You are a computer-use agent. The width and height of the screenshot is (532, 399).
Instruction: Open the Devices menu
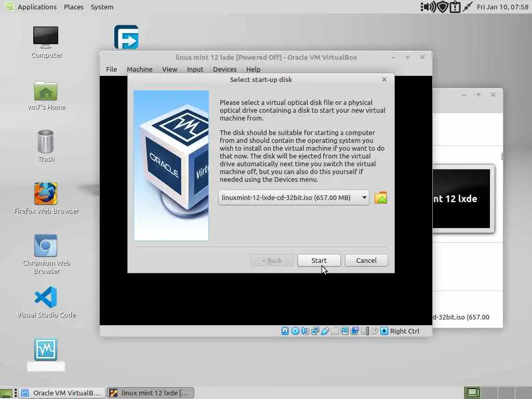[224, 69]
